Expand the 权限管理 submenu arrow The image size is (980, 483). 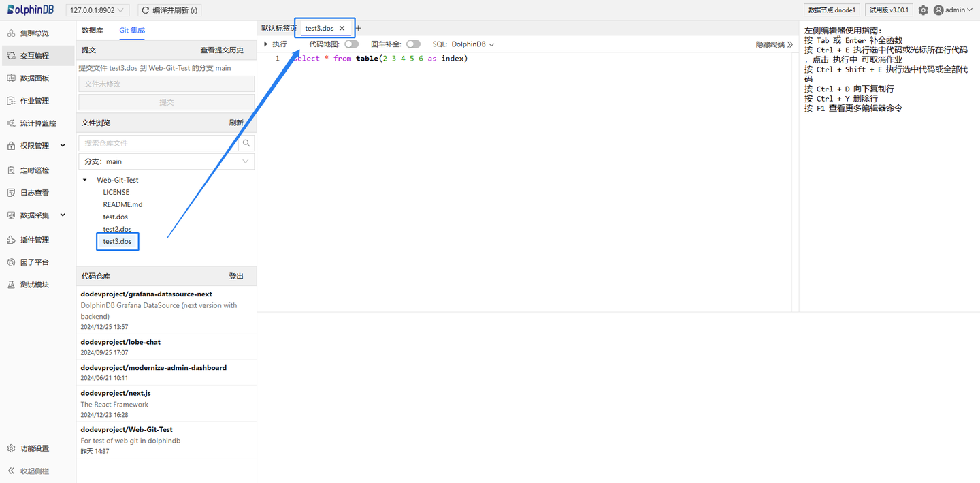[x=63, y=146]
